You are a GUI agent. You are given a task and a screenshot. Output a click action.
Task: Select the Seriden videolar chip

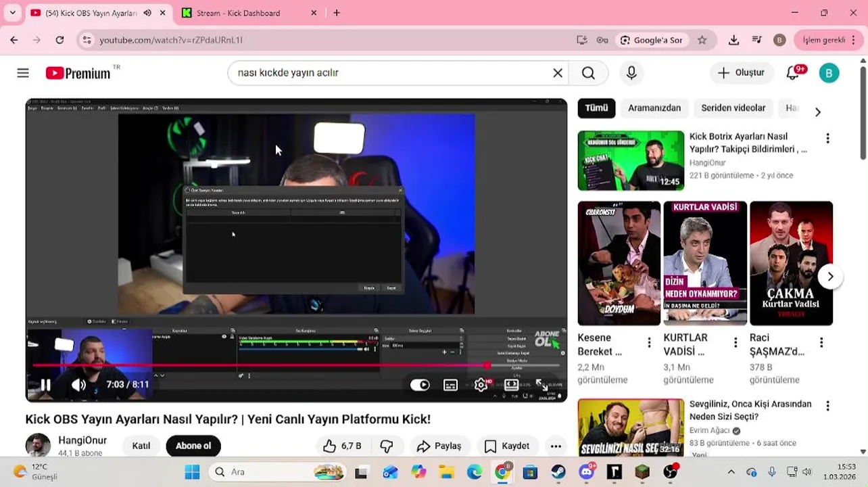coord(733,108)
